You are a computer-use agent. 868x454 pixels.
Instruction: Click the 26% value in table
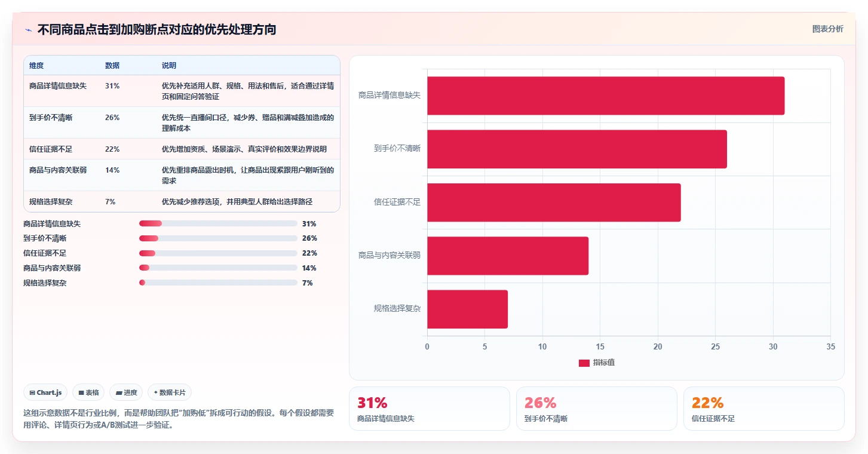click(x=112, y=118)
